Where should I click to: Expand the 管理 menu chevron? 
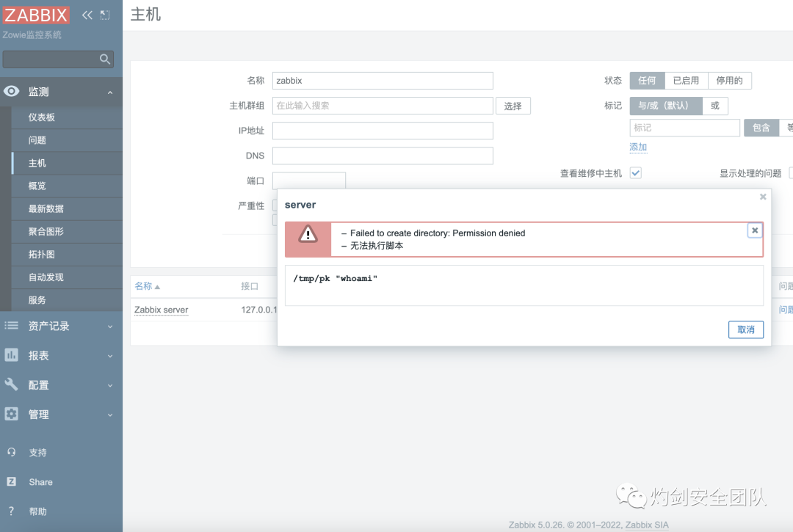point(110,415)
